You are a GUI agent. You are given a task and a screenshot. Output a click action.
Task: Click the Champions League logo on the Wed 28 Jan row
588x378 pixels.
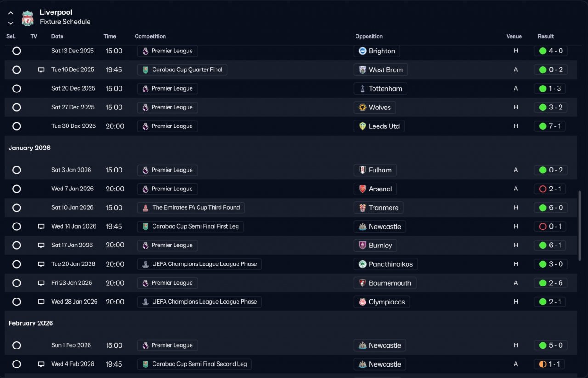tap(146, 302)
